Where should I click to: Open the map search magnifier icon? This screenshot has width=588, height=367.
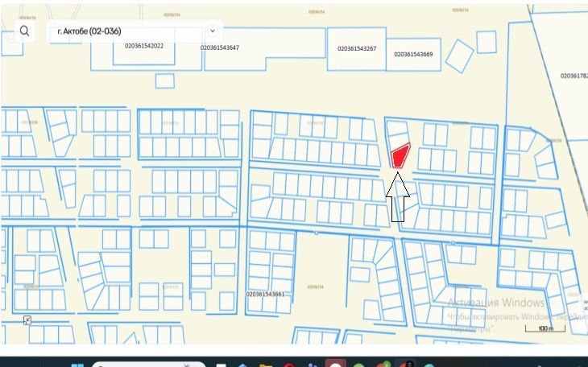coord(24,31)
